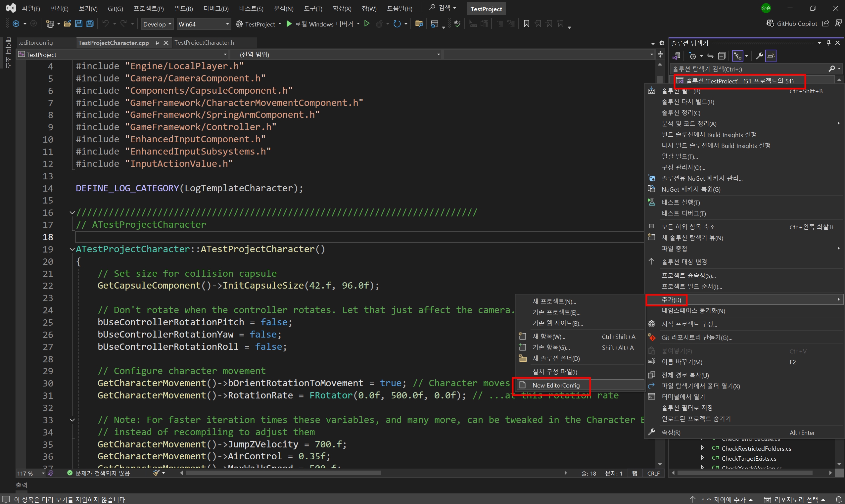Start debugging with green play button
The height and width of the screenshot is (504, 845).
[x=289, y=24]
